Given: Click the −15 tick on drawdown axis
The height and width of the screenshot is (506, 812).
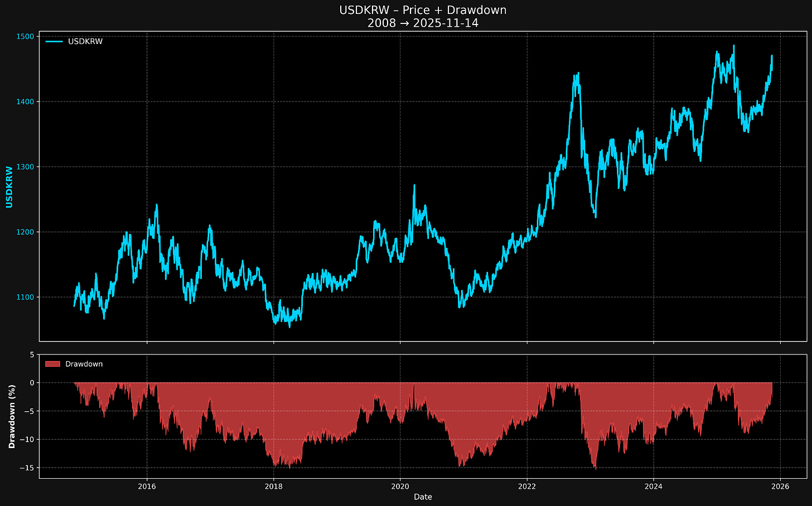Looking at the screenshot, I should point(27,468).
